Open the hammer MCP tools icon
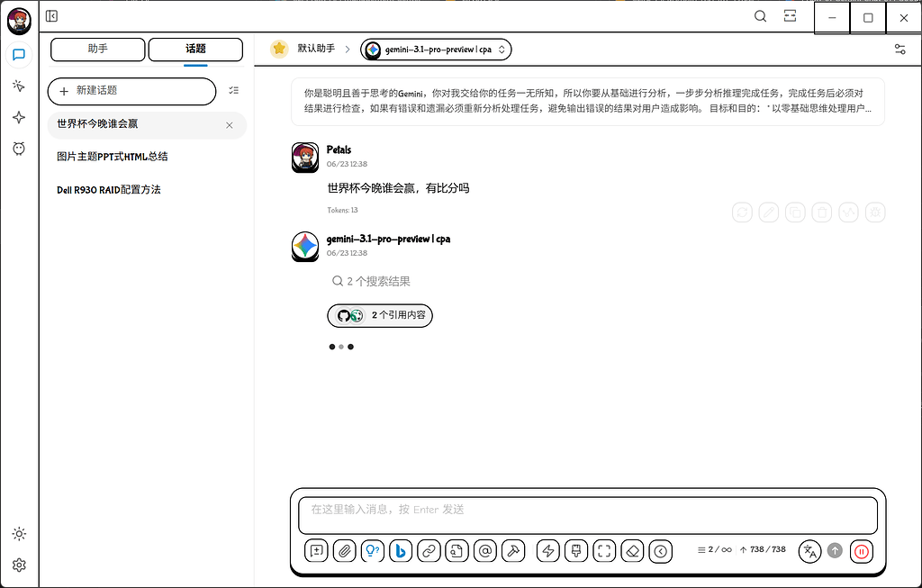This screenshot has height=588, width=922. click(x=513, y=552)
